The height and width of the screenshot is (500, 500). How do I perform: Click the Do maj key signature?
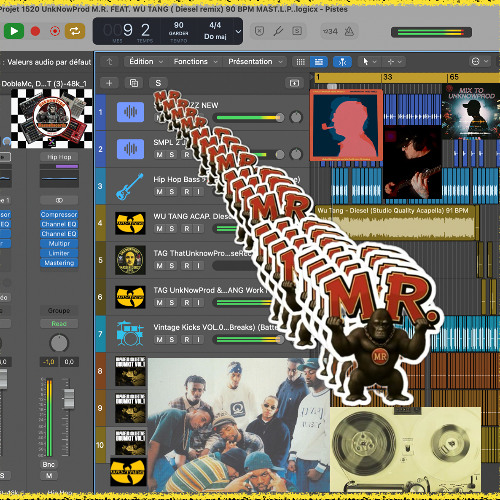215,37
